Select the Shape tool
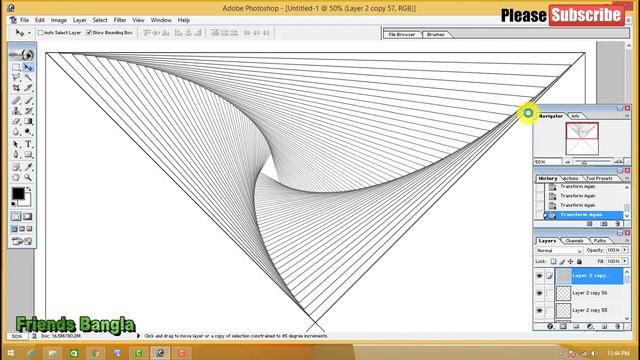 pyautogui.click(x=28, y=155)
